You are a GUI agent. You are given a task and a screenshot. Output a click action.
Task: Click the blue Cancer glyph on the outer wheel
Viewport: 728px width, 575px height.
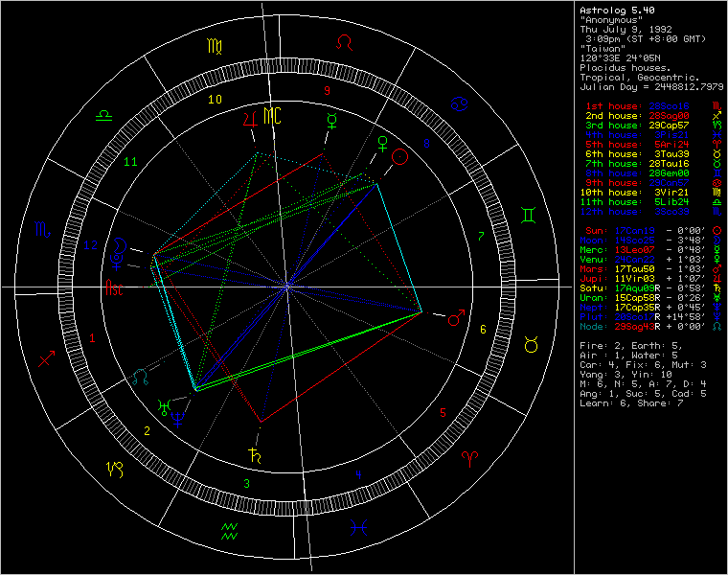click(459, 104)
